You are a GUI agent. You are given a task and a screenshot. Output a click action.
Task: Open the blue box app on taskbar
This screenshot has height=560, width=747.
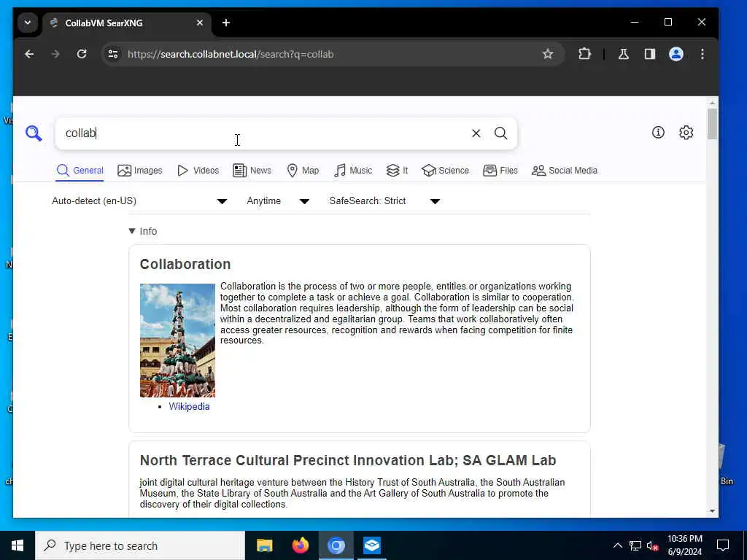371,545
